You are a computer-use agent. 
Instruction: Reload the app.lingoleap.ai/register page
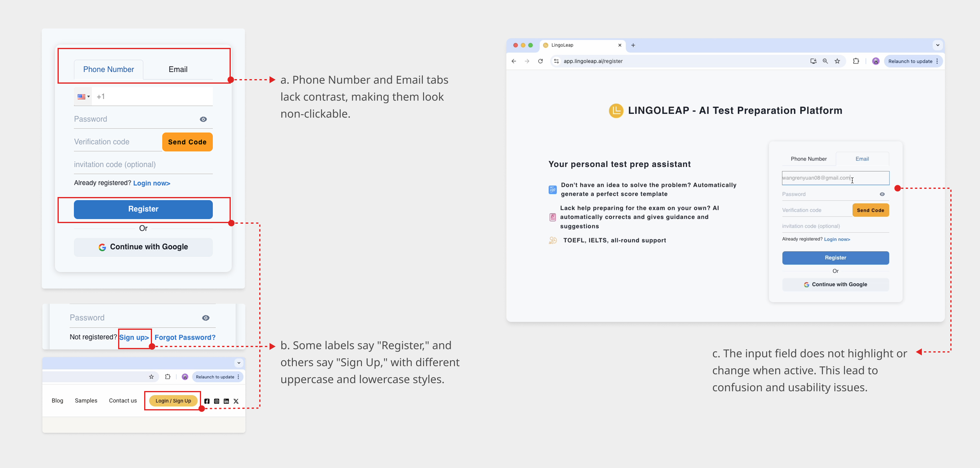click(540, 61)
